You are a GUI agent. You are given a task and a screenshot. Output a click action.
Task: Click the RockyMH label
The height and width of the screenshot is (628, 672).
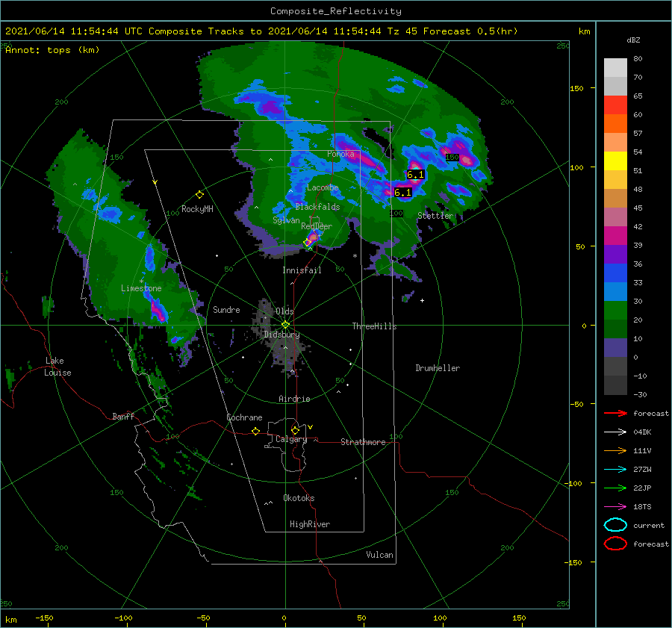pyautogui.click(x=197, y=209)
